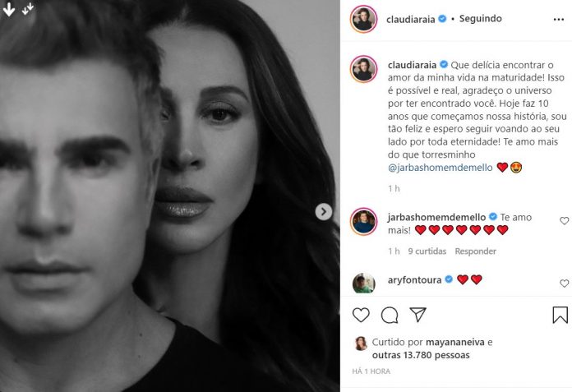
Task: Click the double download arrows icon
Action: point(28,9)
